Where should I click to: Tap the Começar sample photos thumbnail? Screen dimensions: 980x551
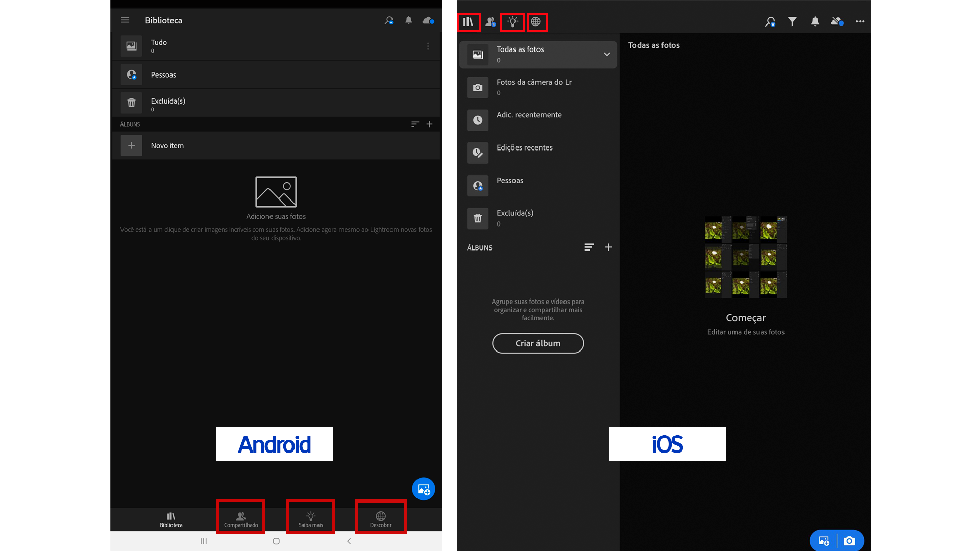746,257
